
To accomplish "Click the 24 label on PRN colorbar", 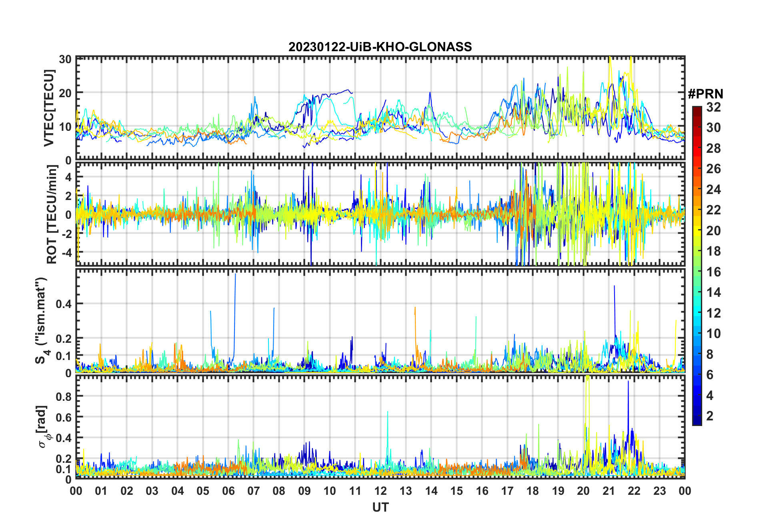I will pyautogui.click(x=713, y=190).
